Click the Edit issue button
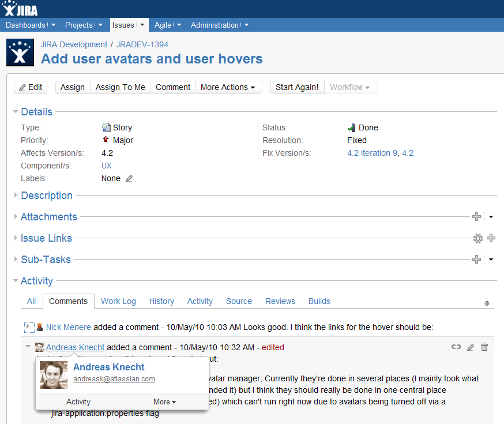 point(31,88)
